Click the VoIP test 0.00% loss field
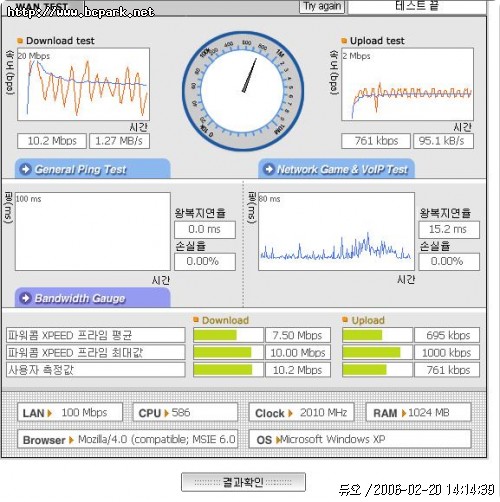This screenshot has width=500, height=502. click(x=449, y=262)
